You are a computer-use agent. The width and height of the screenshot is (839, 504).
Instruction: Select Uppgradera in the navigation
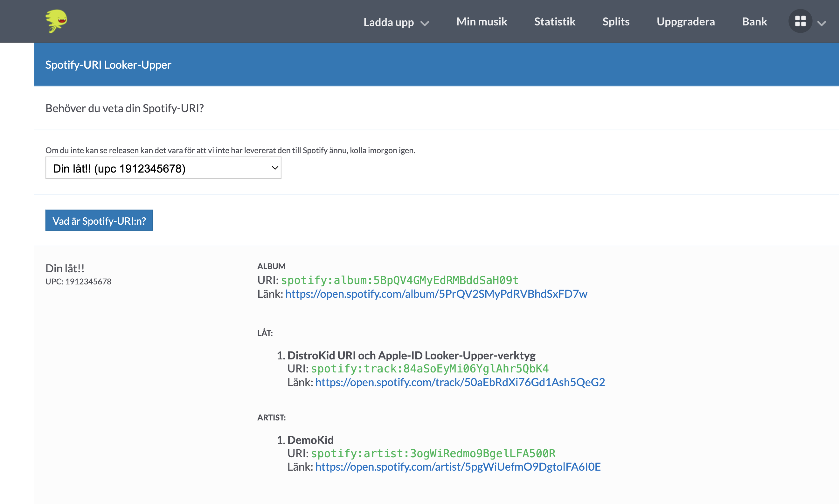coord(685,21)
